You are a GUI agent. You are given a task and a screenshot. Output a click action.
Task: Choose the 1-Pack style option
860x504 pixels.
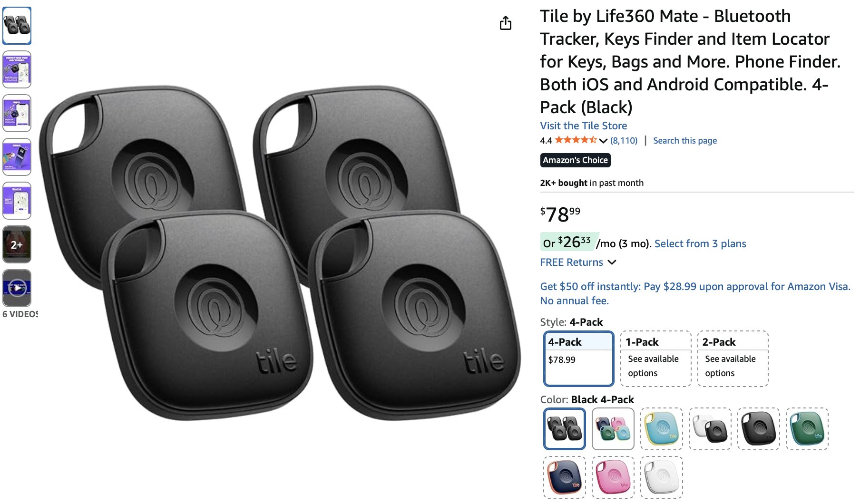click(655, 358)
